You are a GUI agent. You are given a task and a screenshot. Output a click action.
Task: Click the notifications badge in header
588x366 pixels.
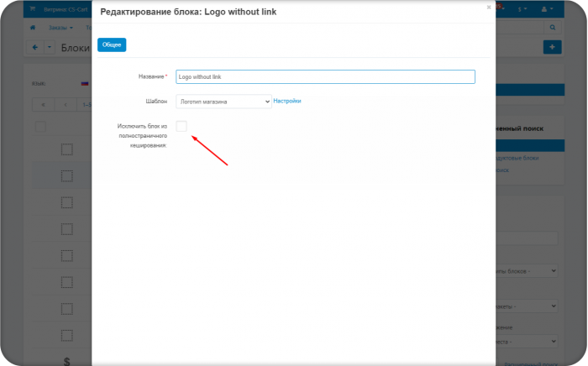point(499,7)
